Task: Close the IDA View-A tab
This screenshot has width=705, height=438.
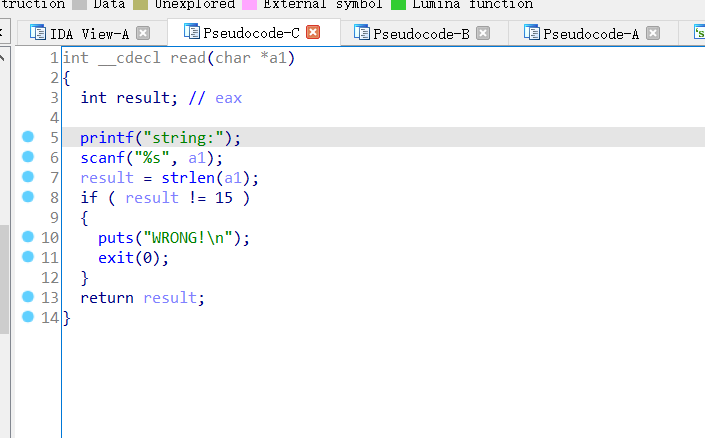Action: pos(143,33)
